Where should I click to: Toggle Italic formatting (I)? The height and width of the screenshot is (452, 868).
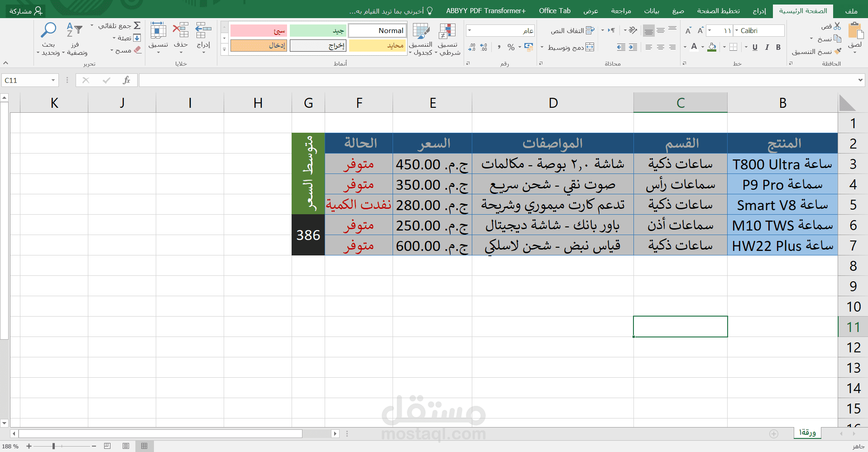tap(767, 47)
